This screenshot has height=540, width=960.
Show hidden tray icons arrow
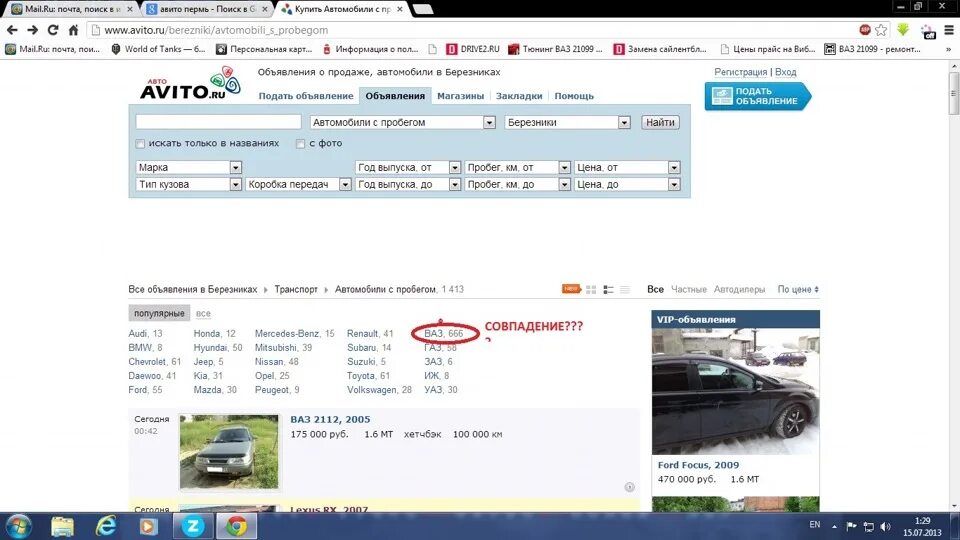(x=834, y=526)
